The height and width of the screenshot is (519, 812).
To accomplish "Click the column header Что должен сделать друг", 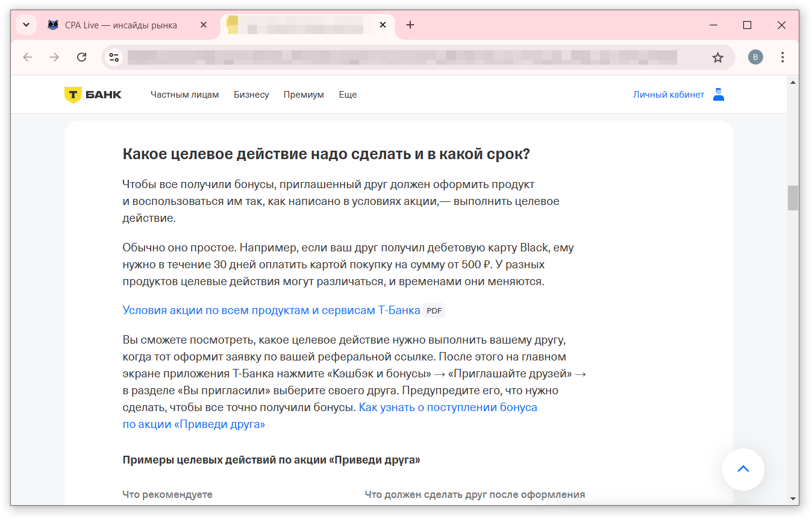I will tap(475, 494).
